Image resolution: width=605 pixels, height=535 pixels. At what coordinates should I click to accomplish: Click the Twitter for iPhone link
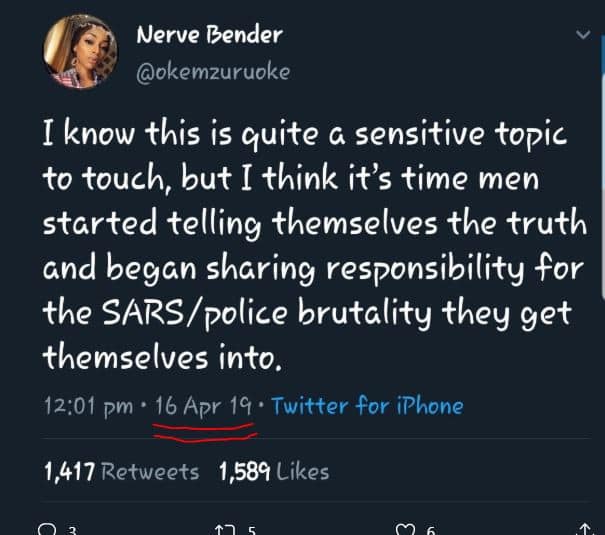[367, 406]
